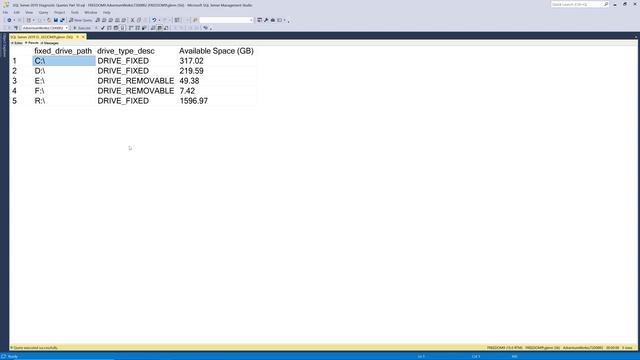
Task: Open the Edit menu
Action: click(17, 12)
